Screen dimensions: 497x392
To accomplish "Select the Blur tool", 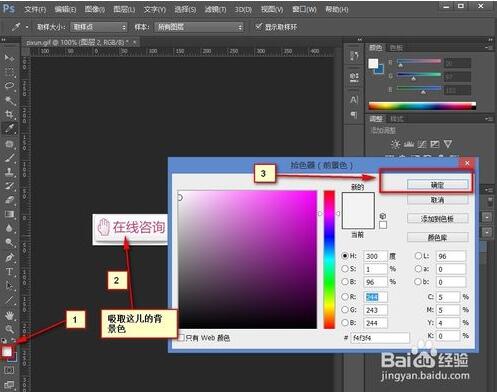I will coord(9,228).
